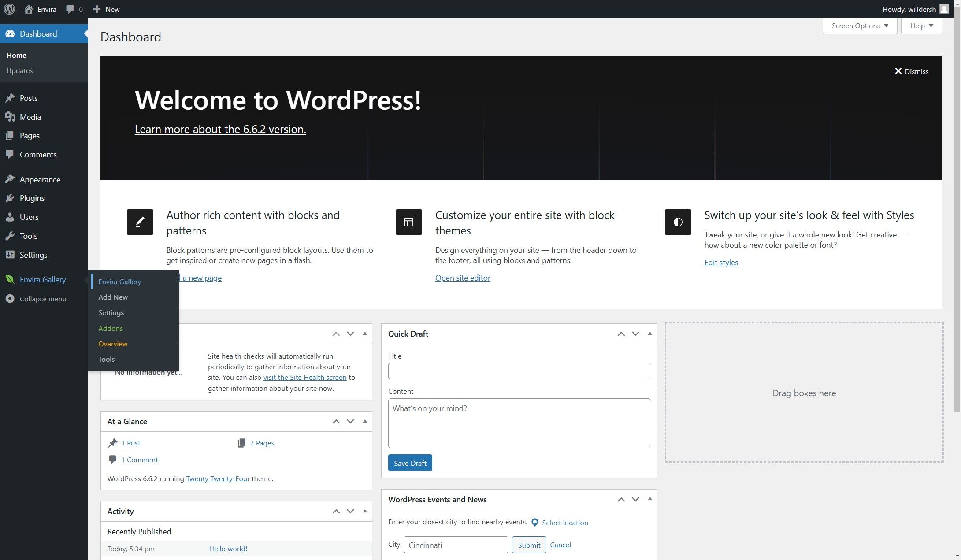Open Addons in Envira Gallery submenu
Screen dimensions: 961x560
coord(110,328)
